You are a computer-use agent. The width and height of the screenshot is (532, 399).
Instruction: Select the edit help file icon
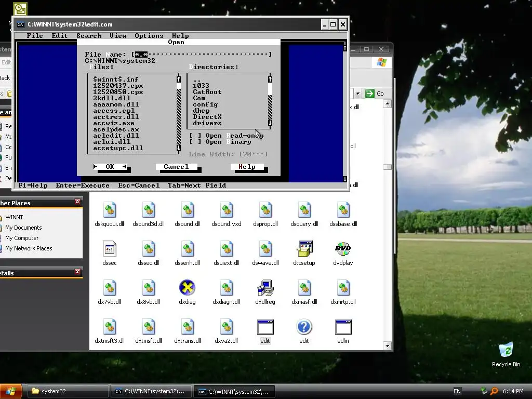point(304,327)
